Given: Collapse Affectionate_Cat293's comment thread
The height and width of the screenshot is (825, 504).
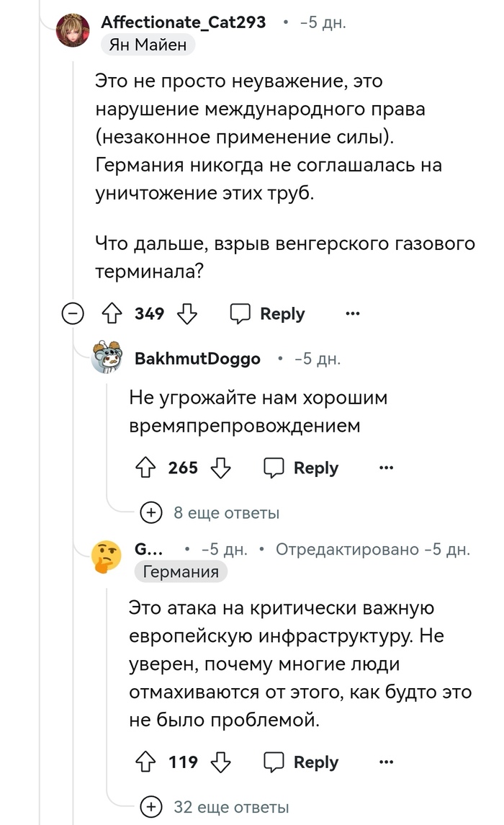Looking at the screenshot, I should point(72,314).
